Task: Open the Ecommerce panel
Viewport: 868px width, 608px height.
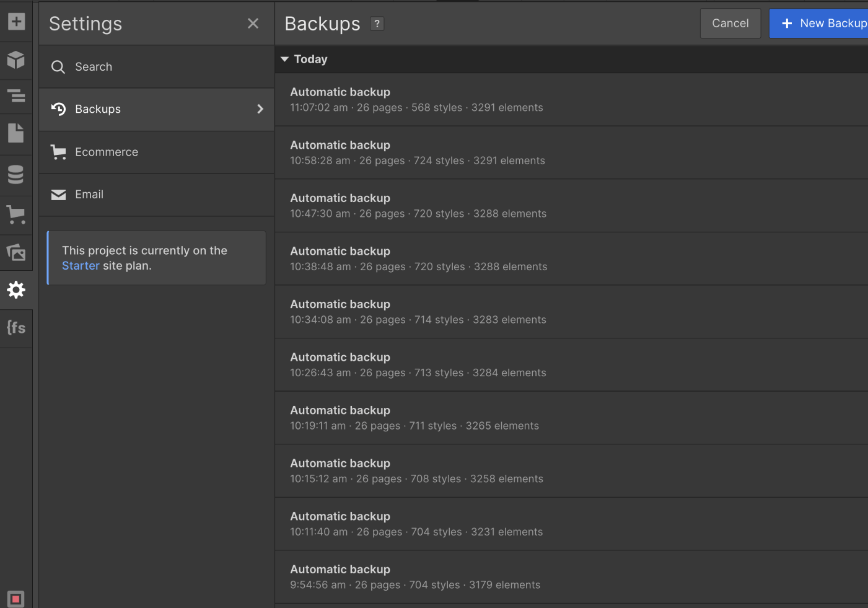Action: coord(16,215)
